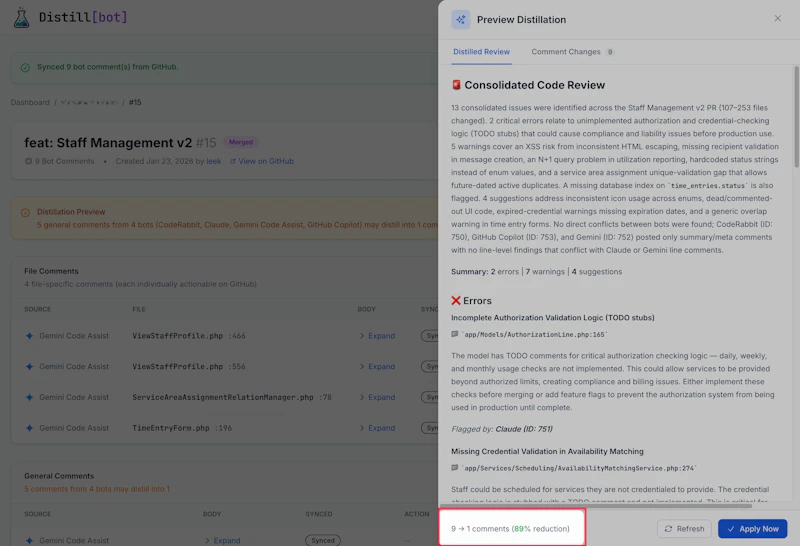Viewport: 800px width, 546px height.
Task: Click the 9 → 1 comments reduction text
Action: pos(510,529)
